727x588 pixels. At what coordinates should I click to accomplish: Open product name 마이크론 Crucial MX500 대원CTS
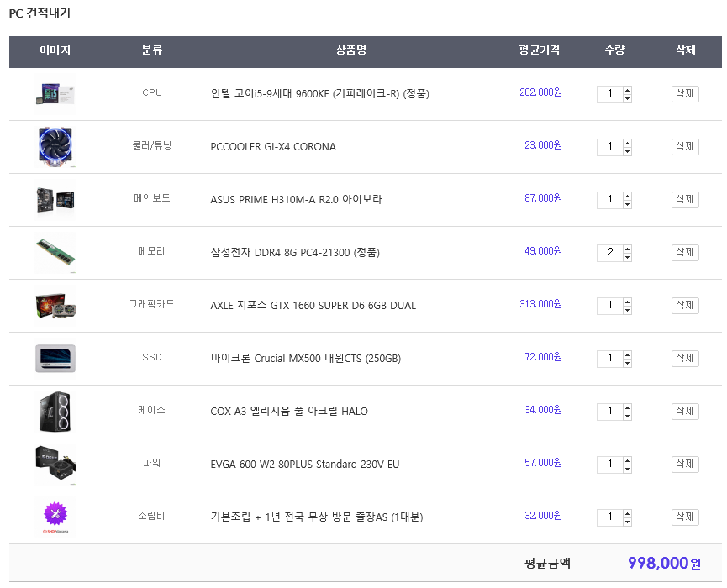click(x=306, y=358)
